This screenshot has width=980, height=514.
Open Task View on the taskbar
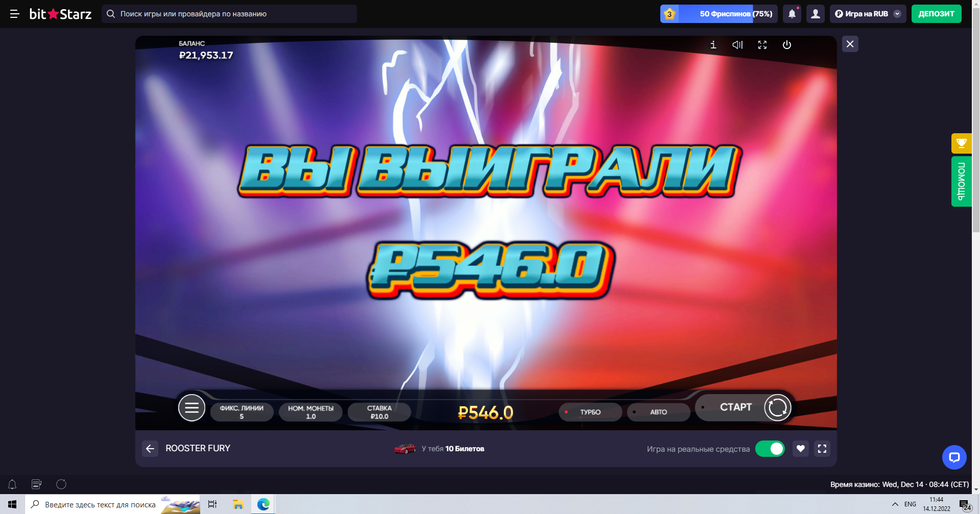[x=212, y=504]
